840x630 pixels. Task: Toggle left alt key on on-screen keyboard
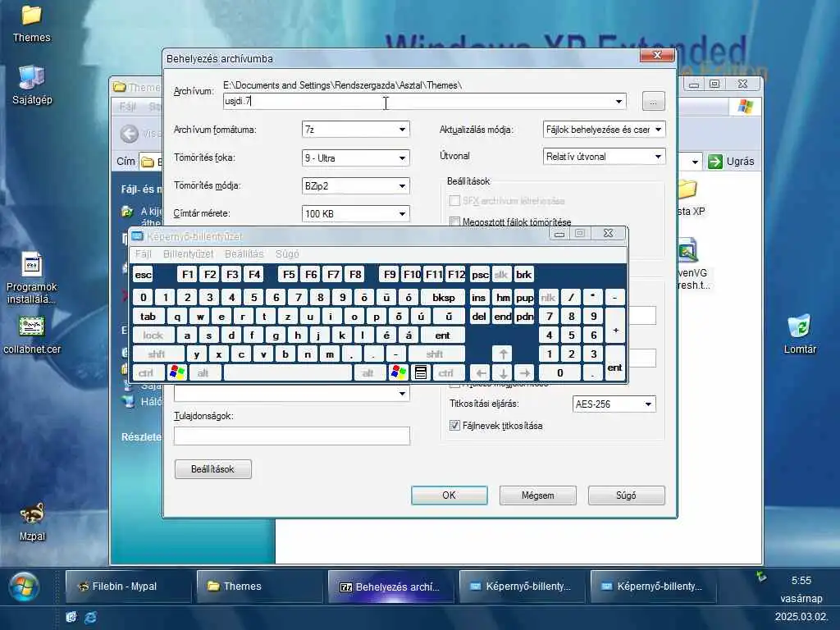(203, 373)
